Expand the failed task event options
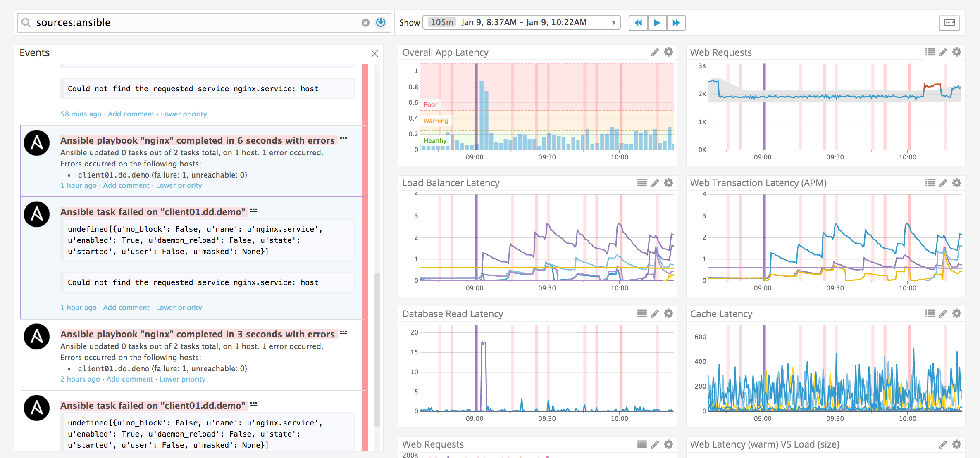This screenshot has height=458, width=980. click(253, 210)
